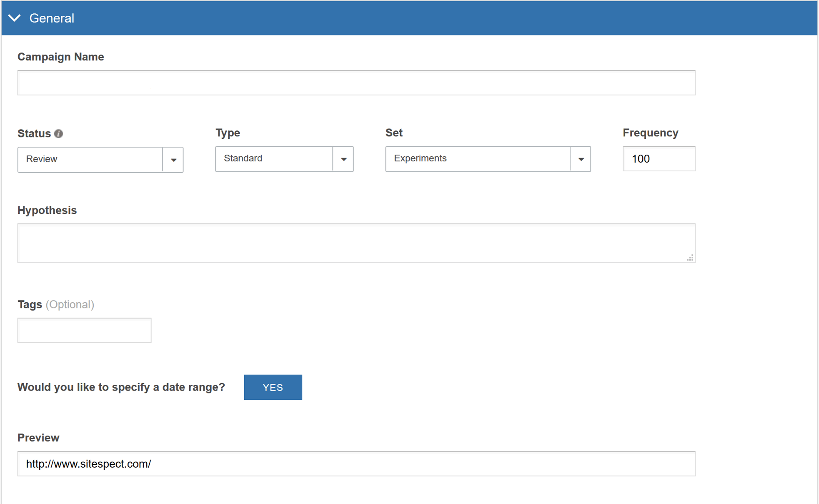Click into the Hypothesis text area
The width and height of the screenshot is (819, 504).
click(x=356, y=243)
